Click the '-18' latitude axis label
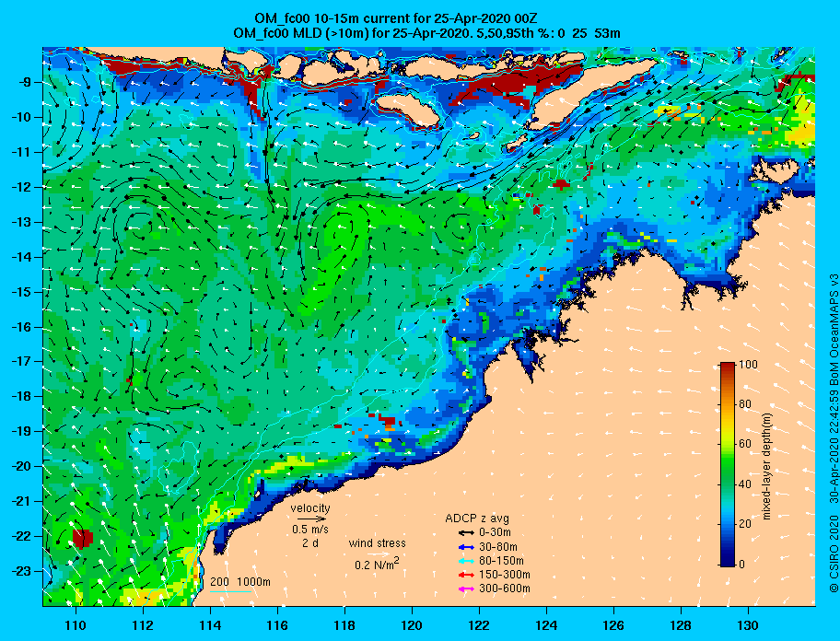This screenshot has height=641, width=840. (x=22, y=396)
